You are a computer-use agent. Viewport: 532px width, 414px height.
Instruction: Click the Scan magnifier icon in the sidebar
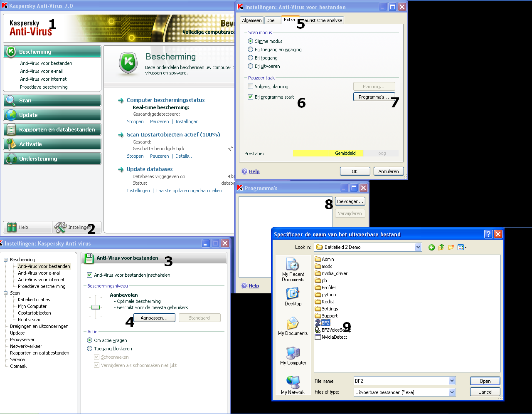[x=11, y=100]
